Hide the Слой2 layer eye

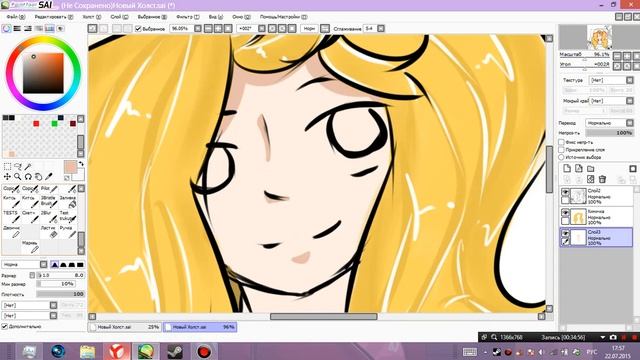click(x=565, y=192)
